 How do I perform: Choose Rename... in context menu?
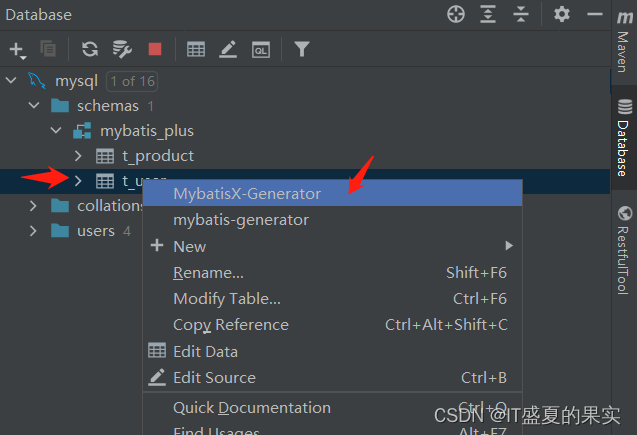click(332, 273)
